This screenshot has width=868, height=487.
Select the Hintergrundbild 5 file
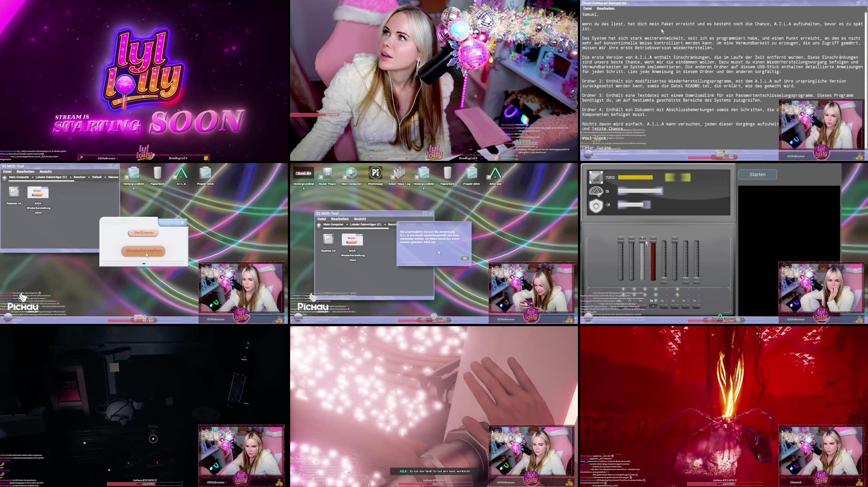[x=304, y=174]
